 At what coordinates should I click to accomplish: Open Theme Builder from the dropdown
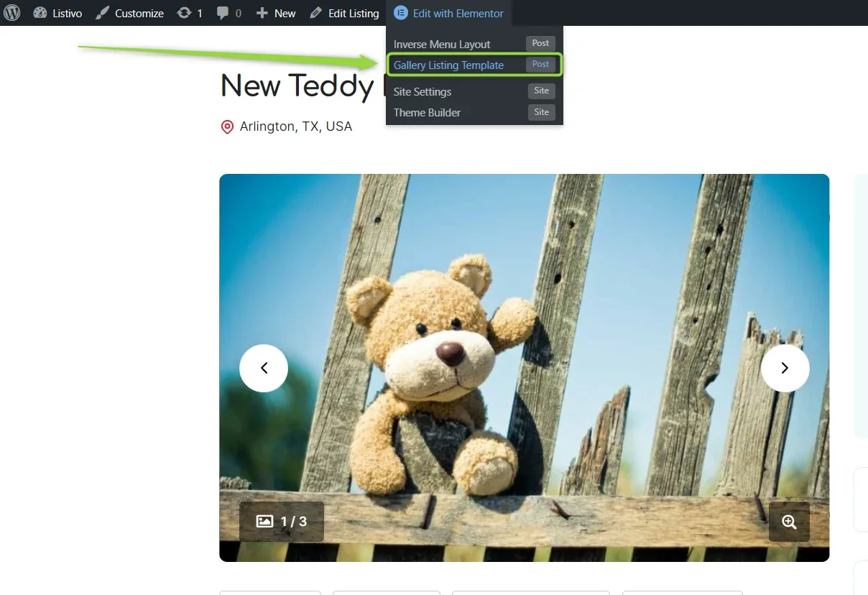(474, 112)
